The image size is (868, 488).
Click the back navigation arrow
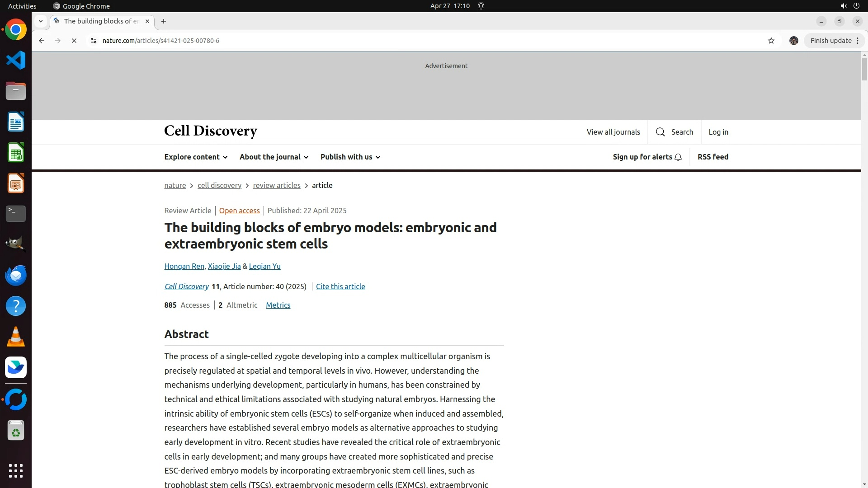[42, 41]
